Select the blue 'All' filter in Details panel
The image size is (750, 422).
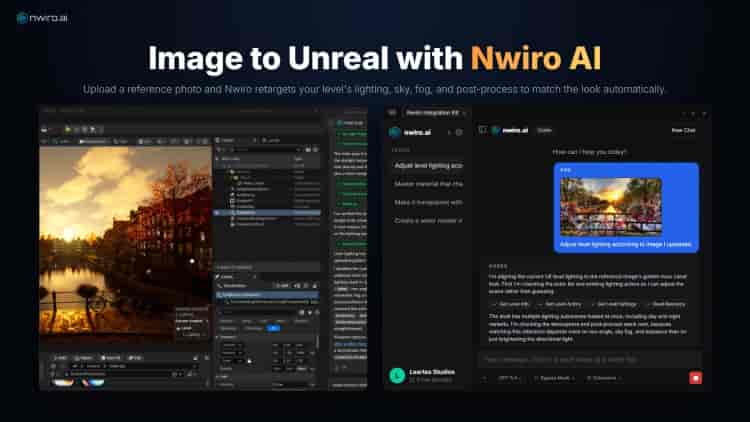point(274,327)
